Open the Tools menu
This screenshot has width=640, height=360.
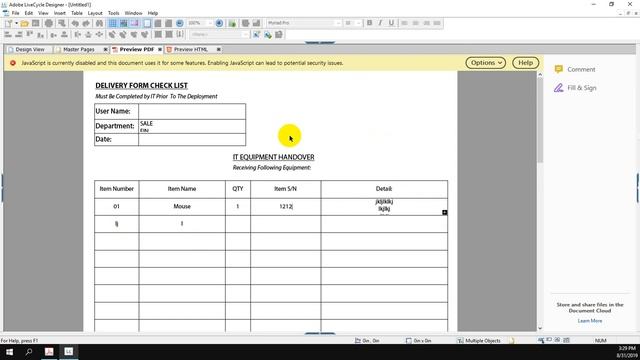coord(113,13)
